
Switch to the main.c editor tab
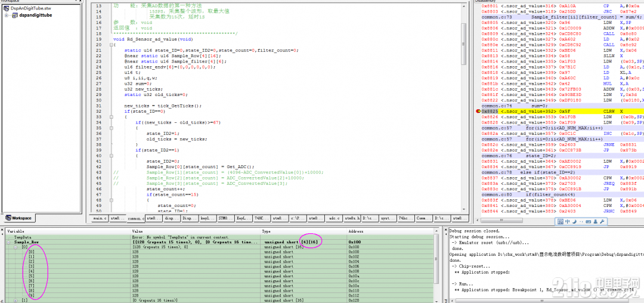click(x=100, y=218)
